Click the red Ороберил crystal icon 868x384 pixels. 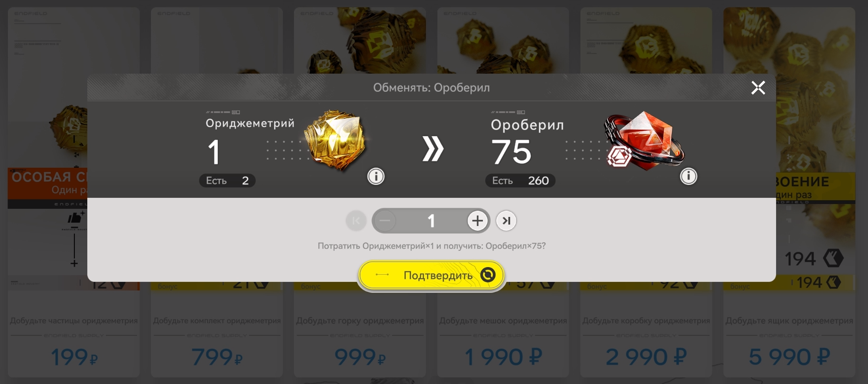[644, 141]
